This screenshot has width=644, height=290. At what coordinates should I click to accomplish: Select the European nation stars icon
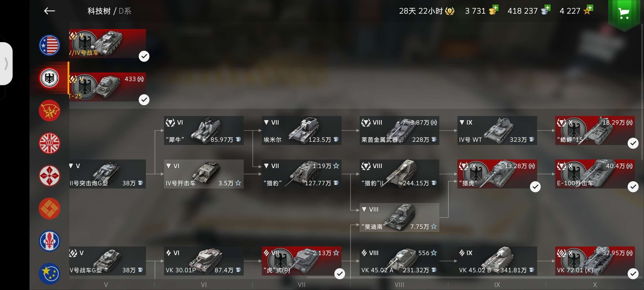point(49,273)
